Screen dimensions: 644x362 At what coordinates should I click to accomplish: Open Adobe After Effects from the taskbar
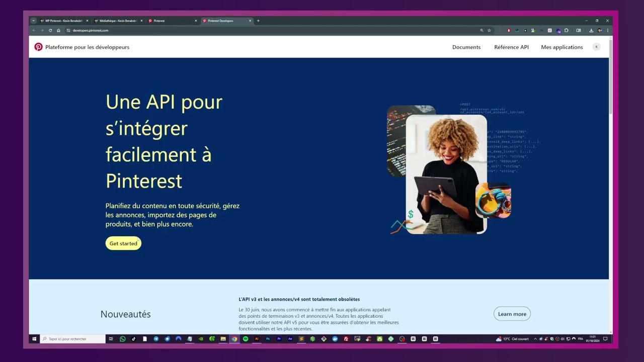click(290, 339)
